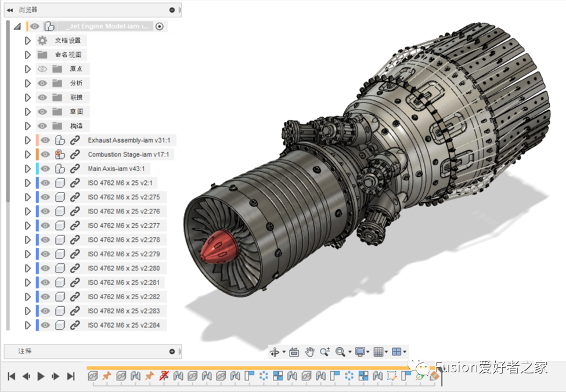
Task: Select ISO 4762 M6 x 25 v2:280 item
Action: point(124,268)
